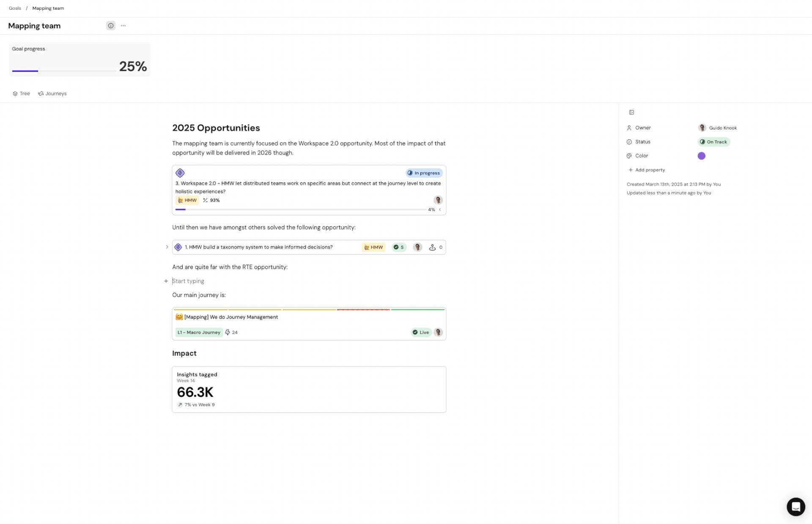Click the chat support bubble icon

click(x=796, y=506)
